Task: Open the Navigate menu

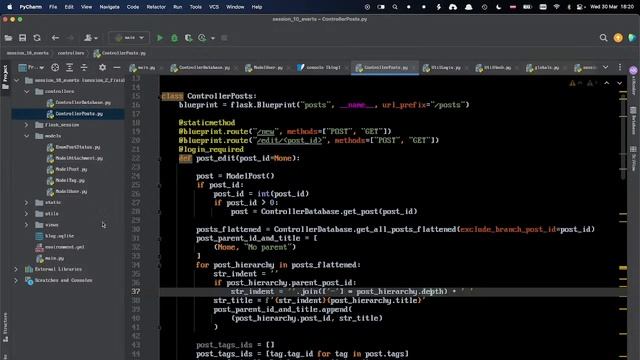Action: pos(109,7)
